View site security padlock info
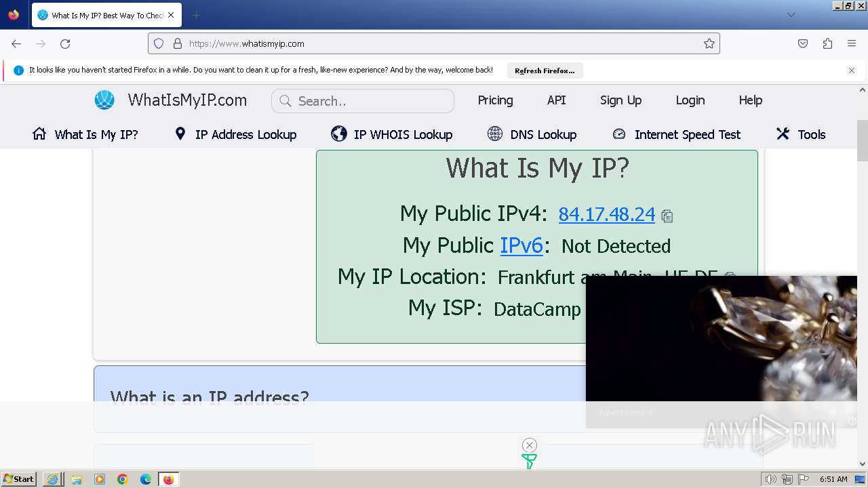 pos(178,43)
